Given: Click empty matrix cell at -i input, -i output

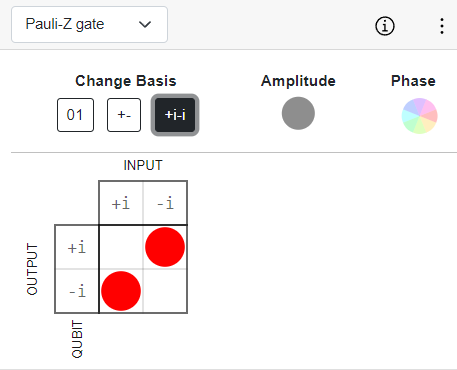Looking at the screenshot, I should pyautogui.click(x=165, y=291).
